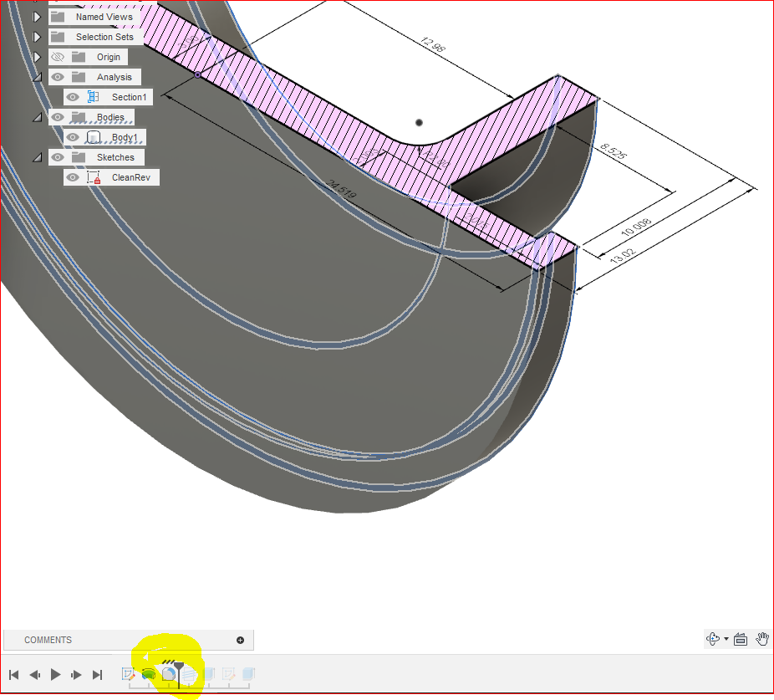Play the timeline history
This screenshot has height=700, width=774.
click(54, 674)
